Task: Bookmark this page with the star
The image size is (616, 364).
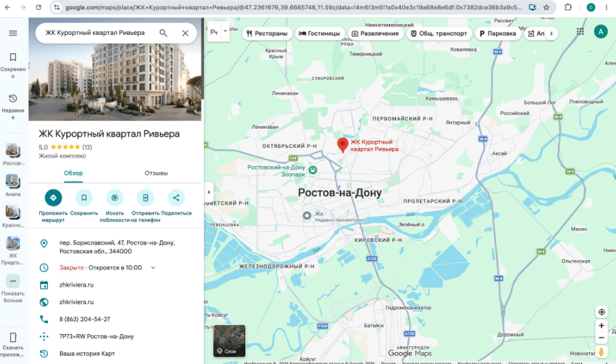Action: pyautogui.click(x=546, y=7)
